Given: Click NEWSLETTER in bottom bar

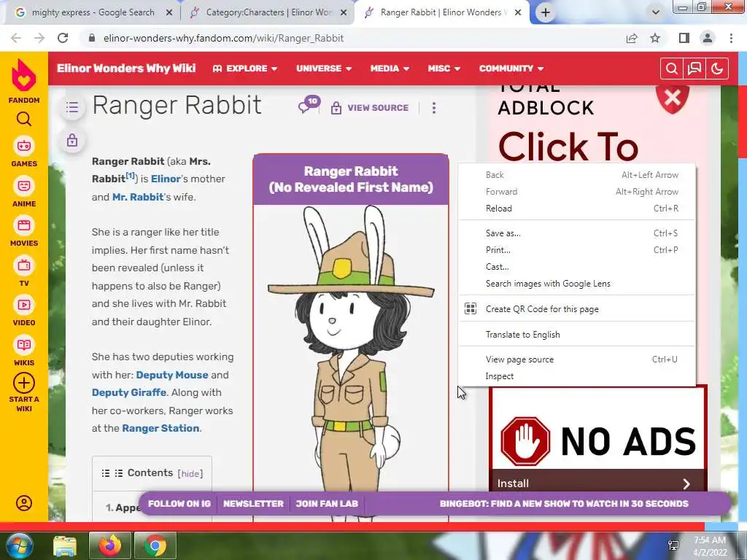Looking at the screenshot, I should click(253, 504).
